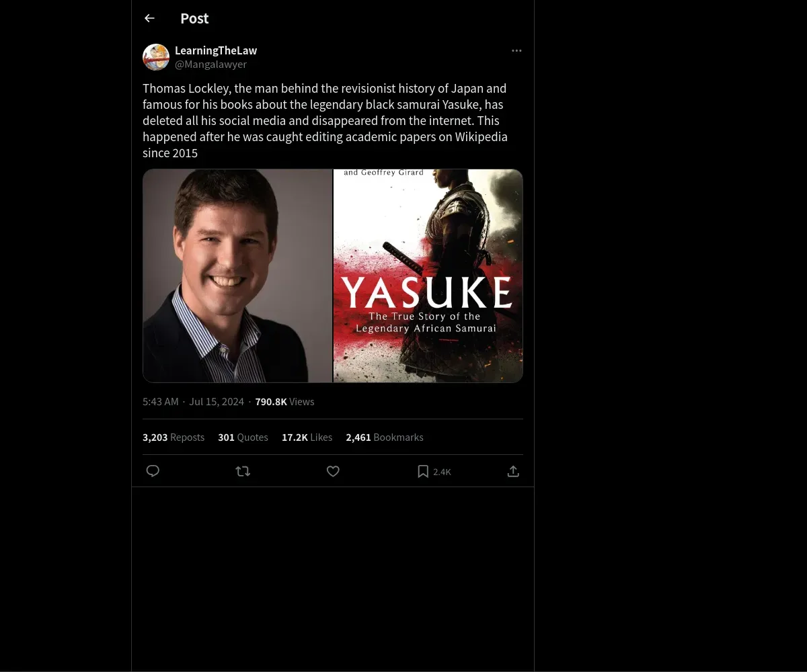Viewport: 807px width, 672px height.
Task: Click the 5:43 AM · Jul 15, 2024 timestamp
Action: click(x=193, y=402)
